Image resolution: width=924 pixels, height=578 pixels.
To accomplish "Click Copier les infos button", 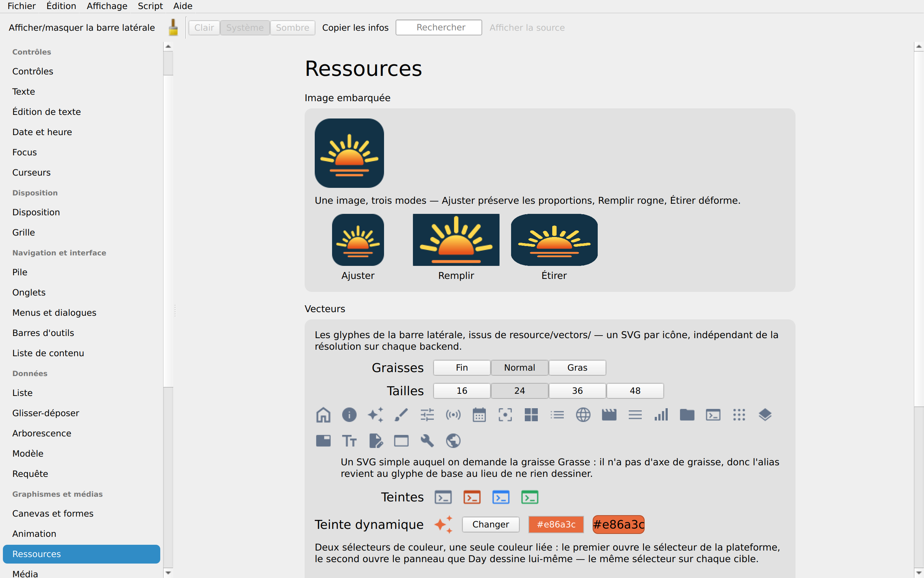I will (x=355, y=27).
